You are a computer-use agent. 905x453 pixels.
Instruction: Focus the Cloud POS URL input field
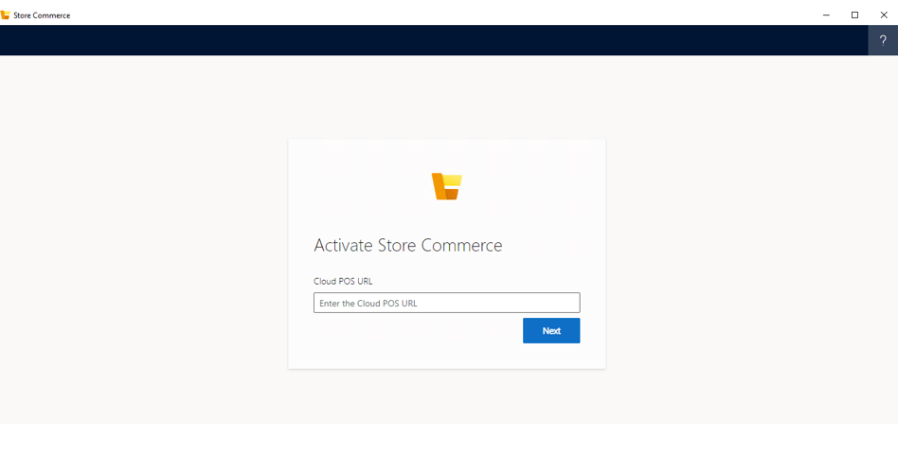point(447,303)
